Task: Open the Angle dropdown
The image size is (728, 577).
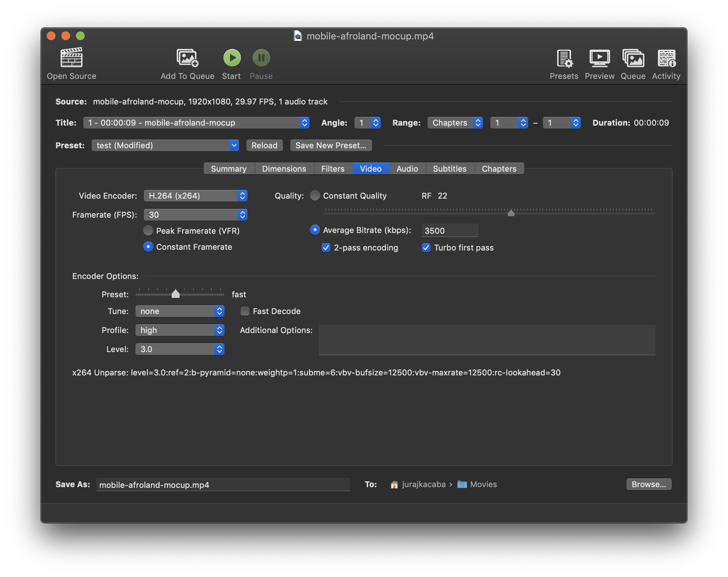Action: tap(368, 123)
